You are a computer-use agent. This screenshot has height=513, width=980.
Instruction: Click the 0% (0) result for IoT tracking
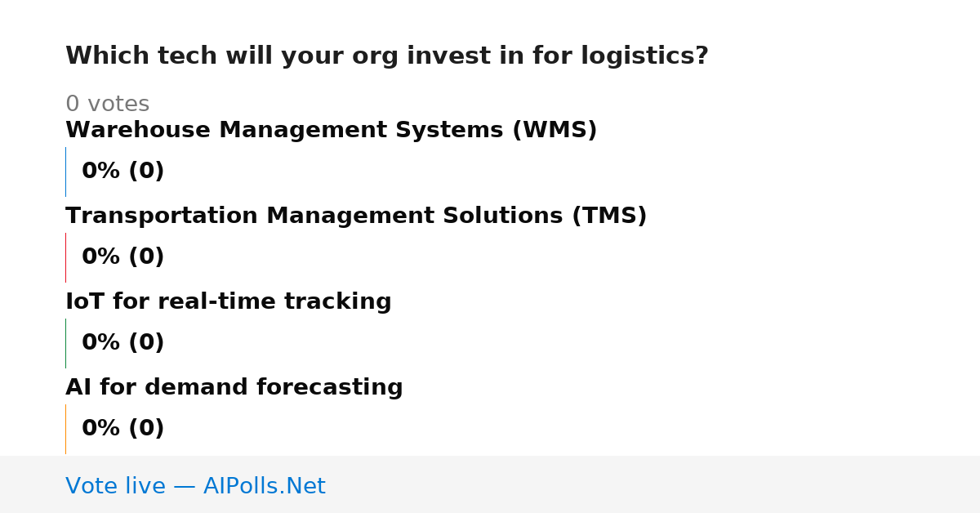coord(123,343)
